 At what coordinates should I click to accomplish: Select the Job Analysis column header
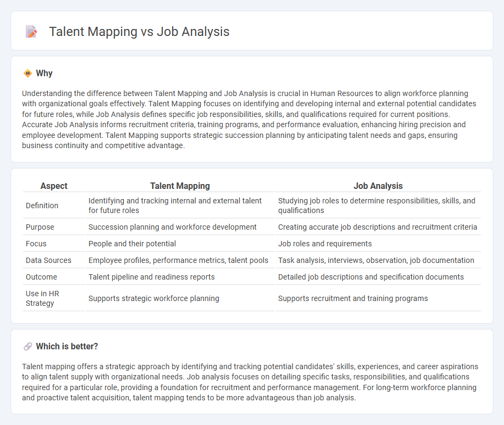click(x=378, y=186)
